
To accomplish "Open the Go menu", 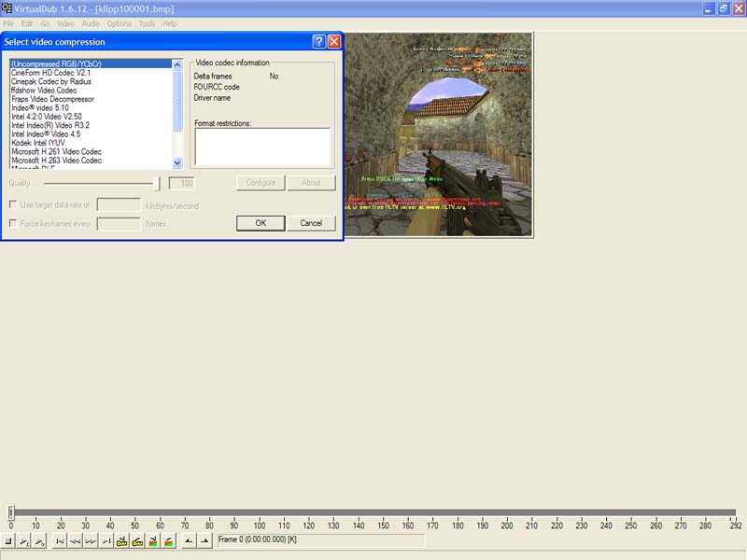I will pyautogui.click(x=45, y=23).
